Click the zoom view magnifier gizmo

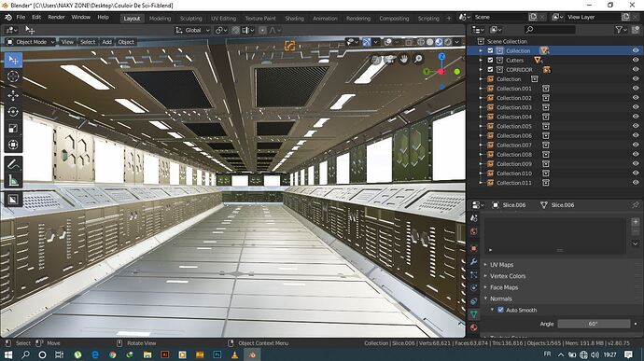point(418,59)
